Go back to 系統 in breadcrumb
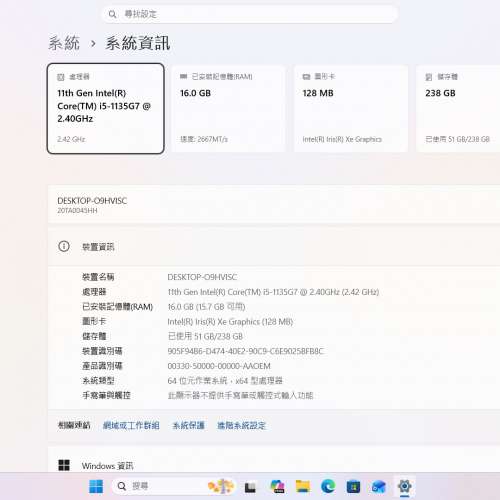This screenshot has height=500, width=500. pos(64,43)
